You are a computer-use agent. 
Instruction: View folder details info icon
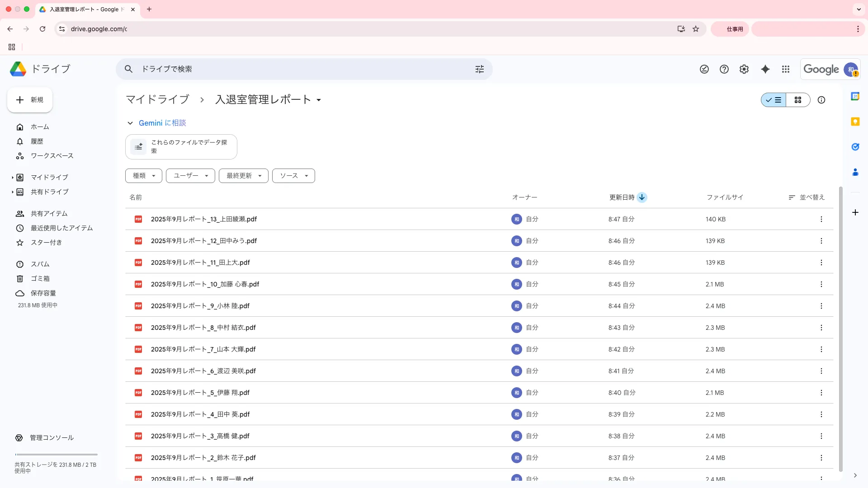821,100
